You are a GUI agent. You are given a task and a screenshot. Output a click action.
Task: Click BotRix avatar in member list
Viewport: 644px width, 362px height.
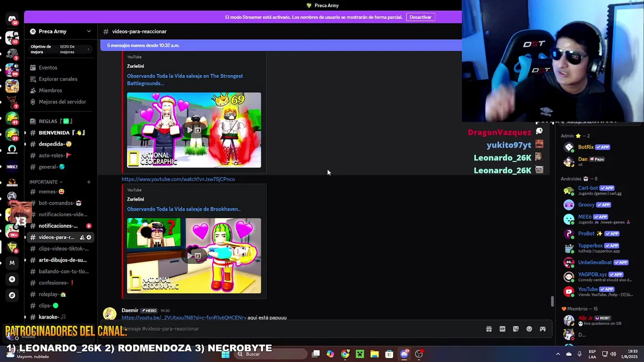pos(569,147)
